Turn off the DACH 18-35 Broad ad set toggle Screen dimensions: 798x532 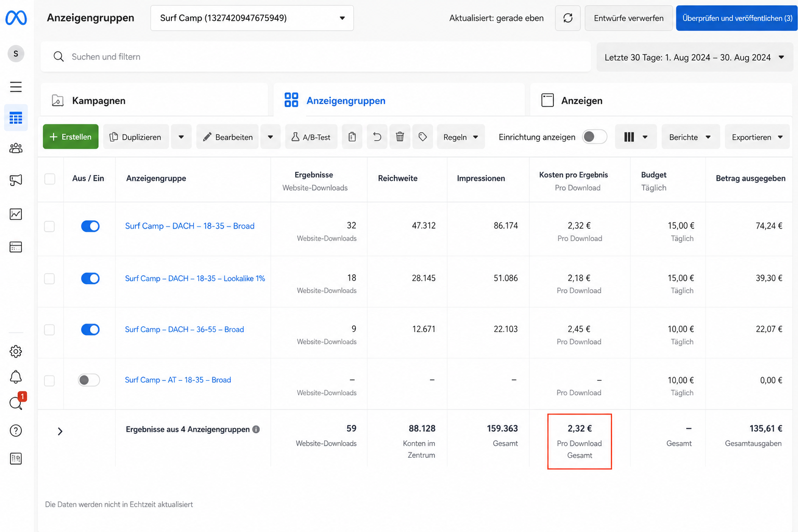click(x=90, y=226)
